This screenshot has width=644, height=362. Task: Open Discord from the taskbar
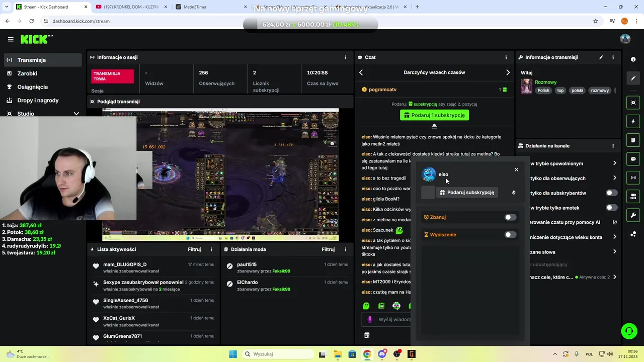pos(382,354)
